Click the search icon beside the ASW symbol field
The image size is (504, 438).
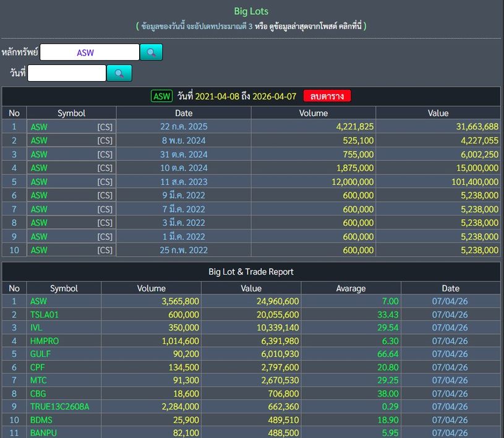(x=151, y=53)
